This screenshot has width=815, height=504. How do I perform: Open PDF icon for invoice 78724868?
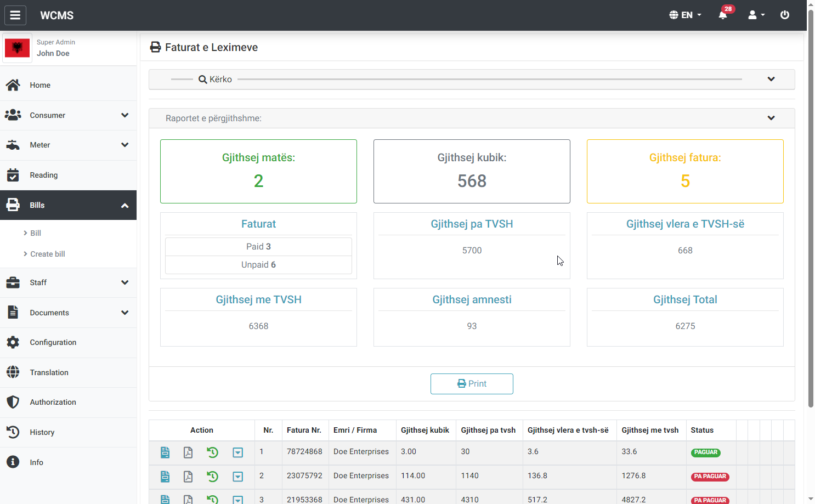[188, 452]
